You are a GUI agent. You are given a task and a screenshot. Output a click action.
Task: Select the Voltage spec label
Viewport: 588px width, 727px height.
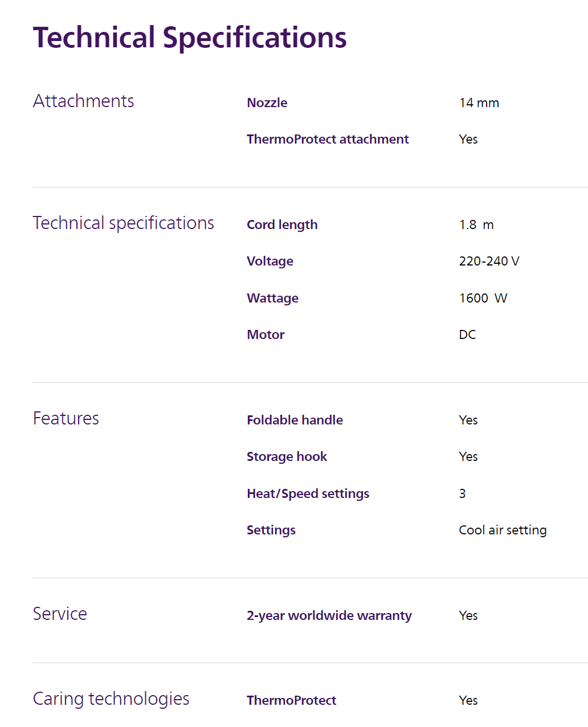pos(270,261)
